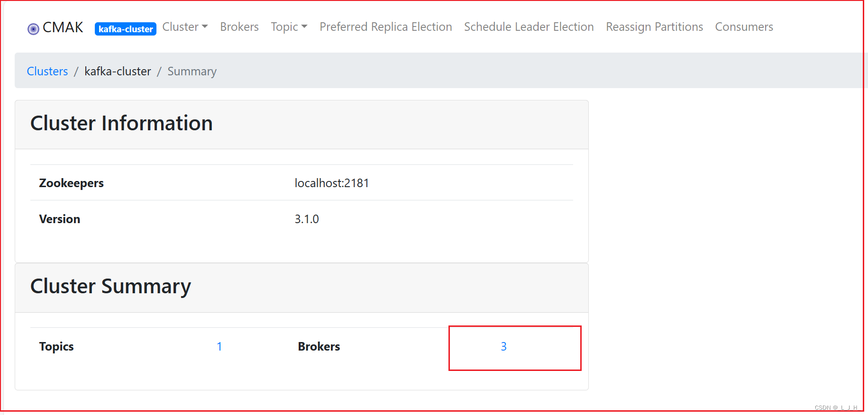Click the highlighted Brokers count 3
This screenshot has height=415, width=868.
503,346
